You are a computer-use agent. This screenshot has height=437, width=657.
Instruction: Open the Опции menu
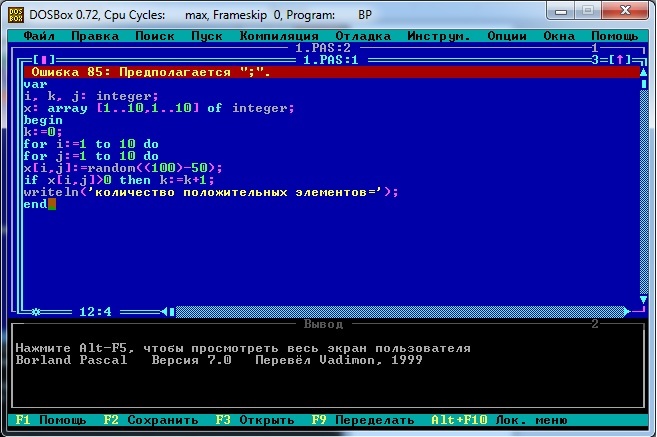coord(507,36)
